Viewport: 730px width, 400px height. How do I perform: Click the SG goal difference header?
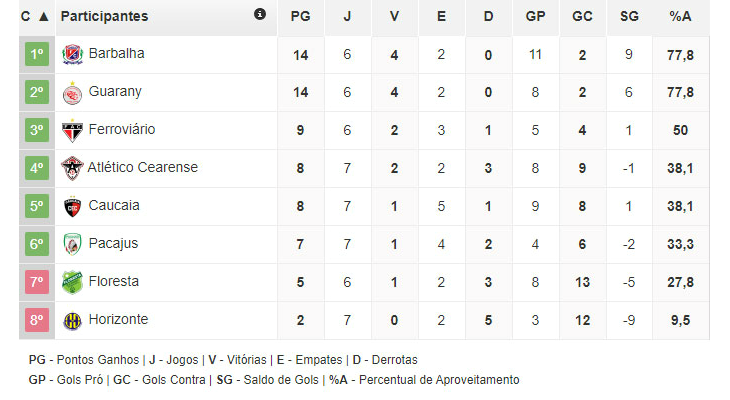click(x=628, y=16)
